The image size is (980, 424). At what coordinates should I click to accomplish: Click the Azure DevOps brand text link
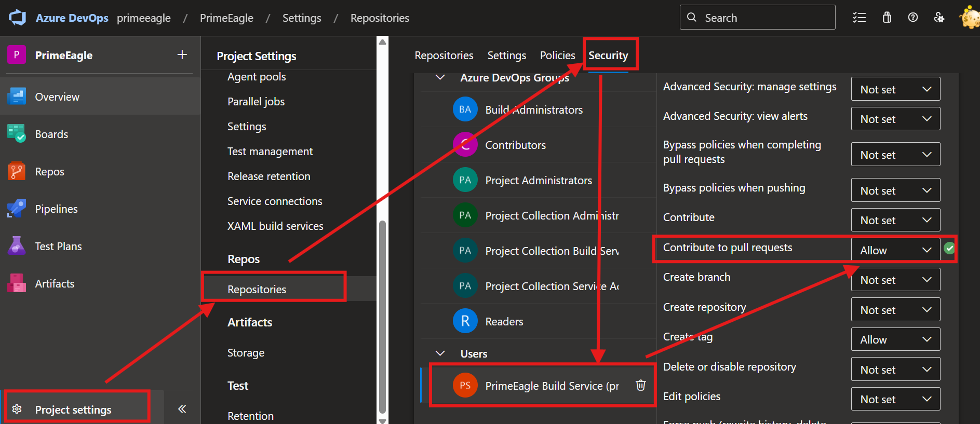[x=72, y=18]
